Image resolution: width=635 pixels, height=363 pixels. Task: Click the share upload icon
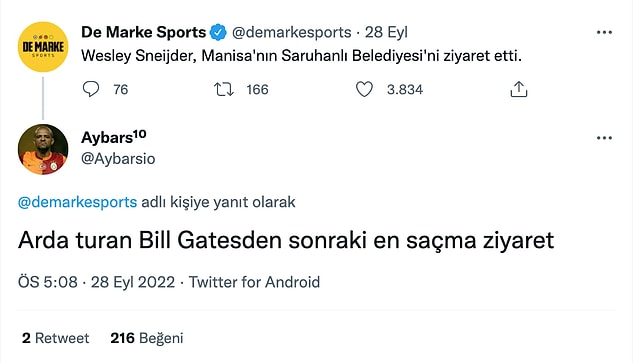tap(519, 89)
